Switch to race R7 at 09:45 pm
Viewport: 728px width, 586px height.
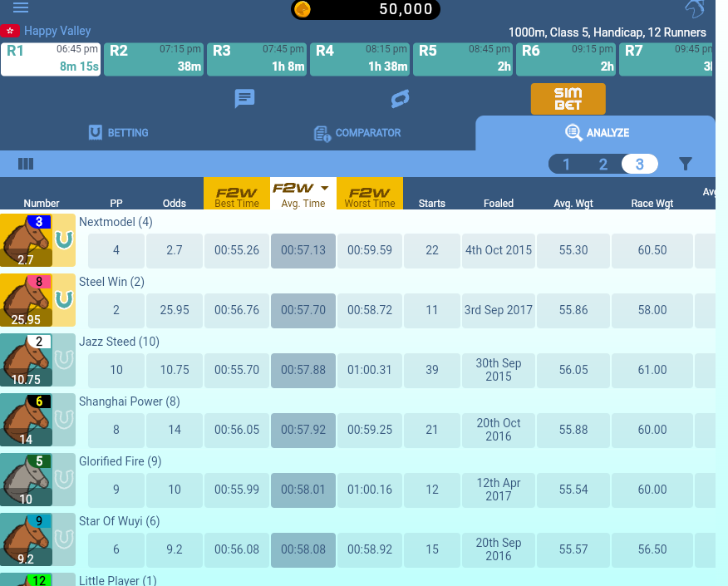pos(667,59)
